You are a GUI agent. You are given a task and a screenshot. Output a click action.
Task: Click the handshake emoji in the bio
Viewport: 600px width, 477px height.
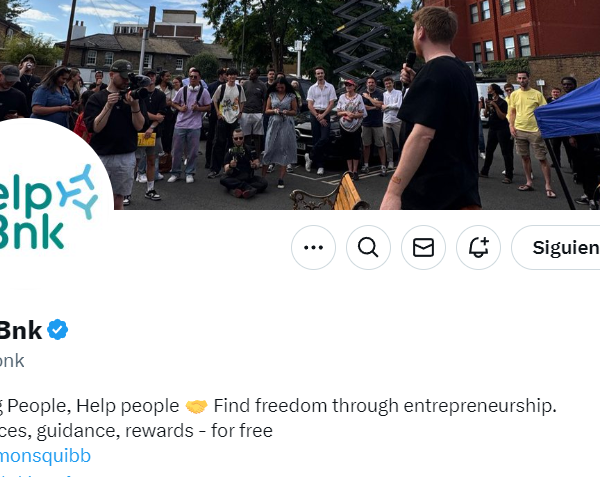pyautogui.click(x=196, y=406)
